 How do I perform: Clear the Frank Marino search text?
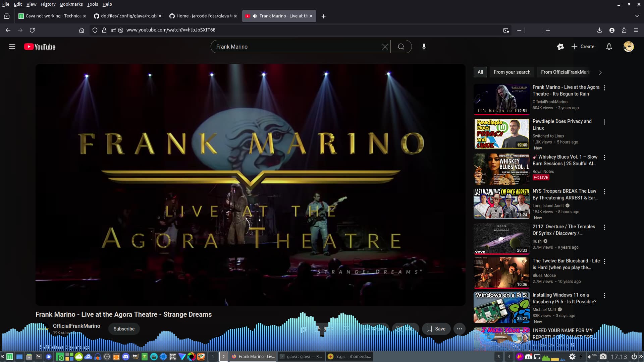click(385, 47)
